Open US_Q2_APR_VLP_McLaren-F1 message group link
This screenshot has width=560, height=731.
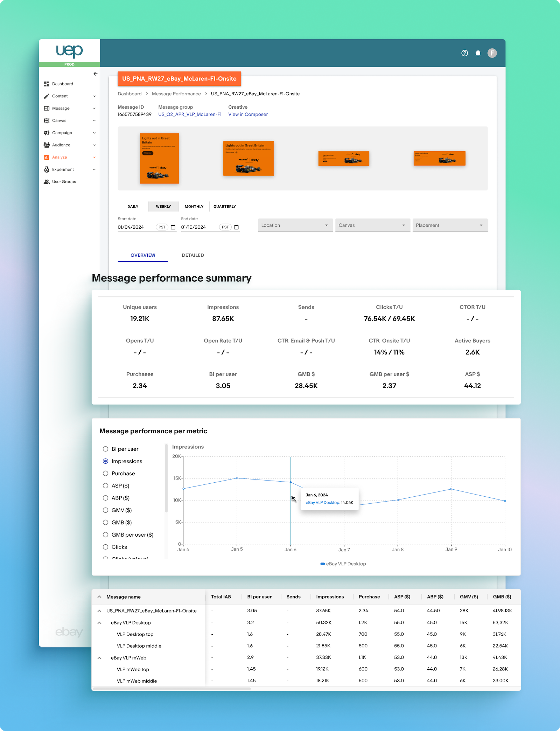coord(190,115)
